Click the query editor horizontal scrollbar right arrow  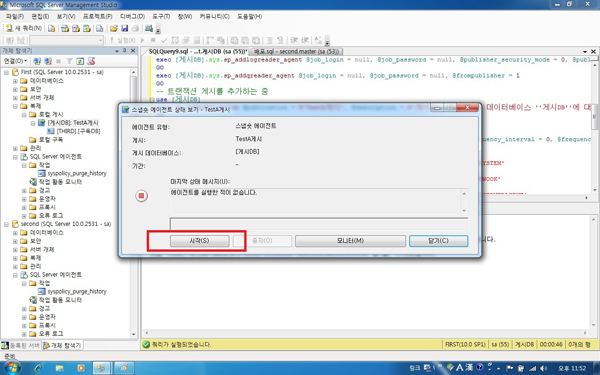(x=586, y=198)
